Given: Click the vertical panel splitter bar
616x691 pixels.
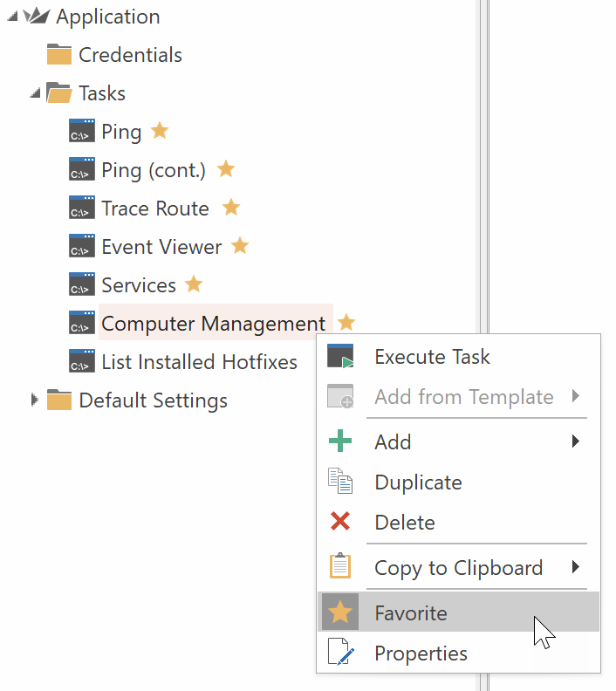Looking at the screenshot, I should [483, 174].
